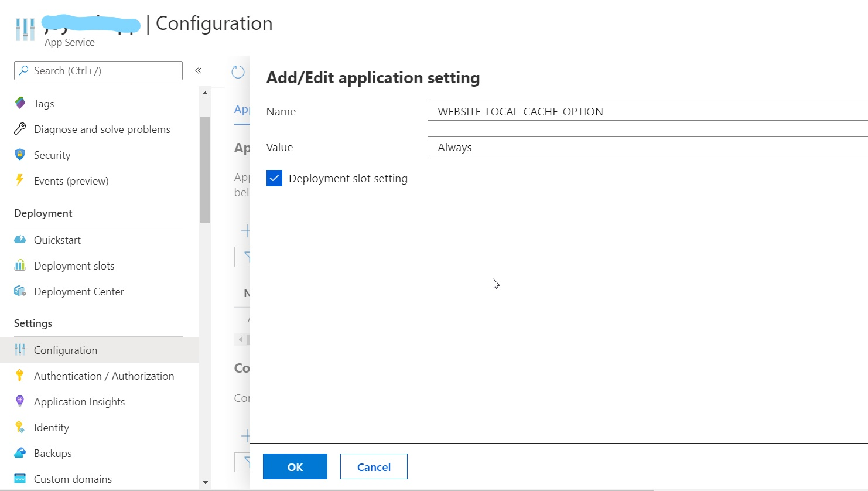Image resolution: width=868 pixels, height=491 pixels.
Task: Click the Name field containing WEBSITE_LOCAL_CACHE_OPTION
Action: (x=586, y=111)
